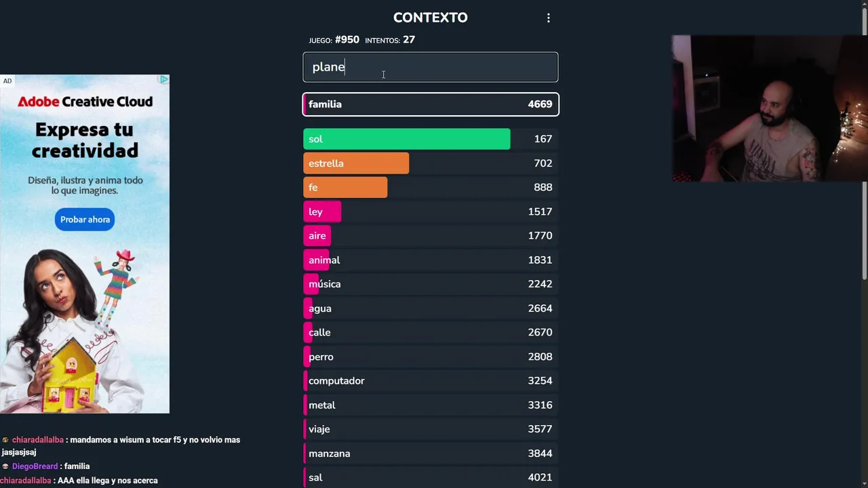Click the Adobe Creative Cloud logo
Image resolution: width=868 pixels, height=488 pixels.
[x=85, y=102]
